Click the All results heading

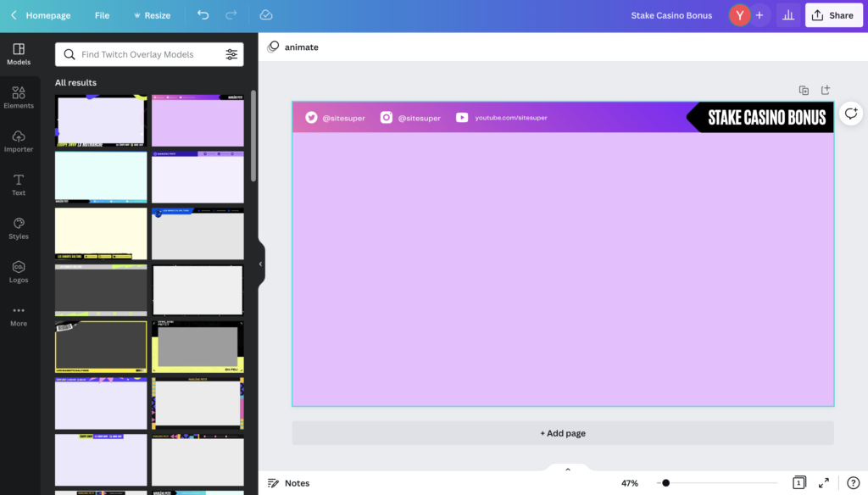[75, 82]
